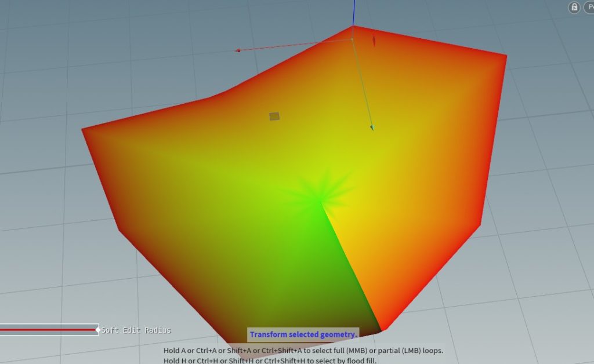Click the Soft Edit Radius slider diamond

click(x=97, y=330)
